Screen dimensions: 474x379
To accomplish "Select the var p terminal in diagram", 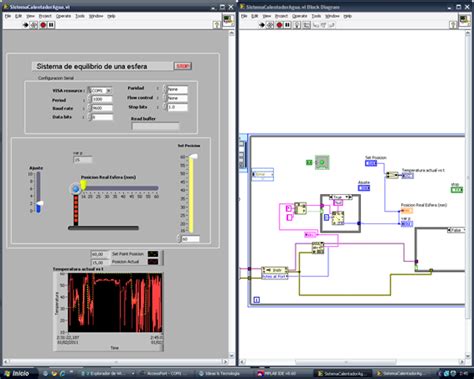I will point(407,224).
